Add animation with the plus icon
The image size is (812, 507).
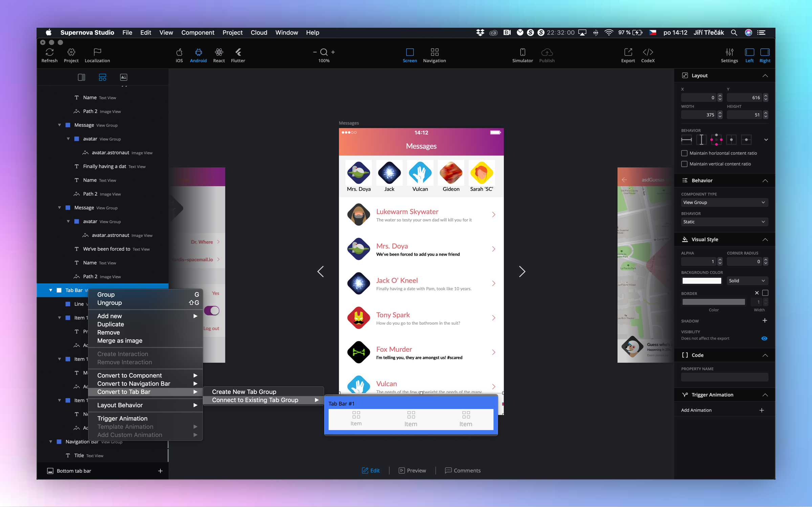[762, 410]
